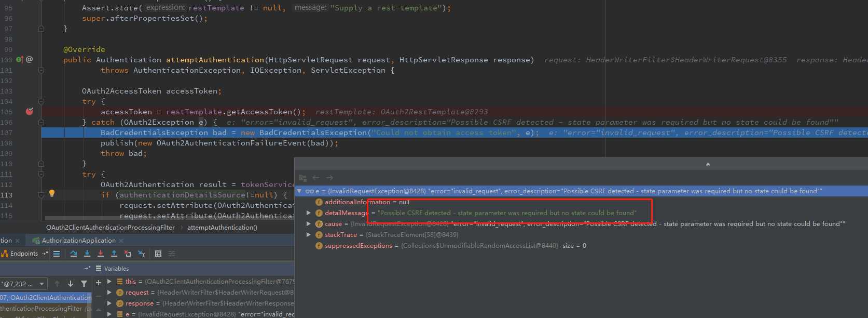Click line number 113 in gutter
This screenshot has height=318, width=868.
6,195
